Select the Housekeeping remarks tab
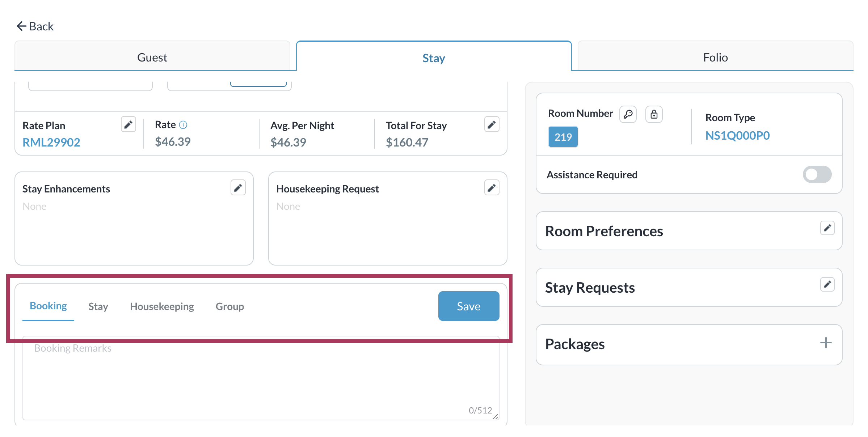The height and width of the screenshot is (437, 868). point(162,306)
